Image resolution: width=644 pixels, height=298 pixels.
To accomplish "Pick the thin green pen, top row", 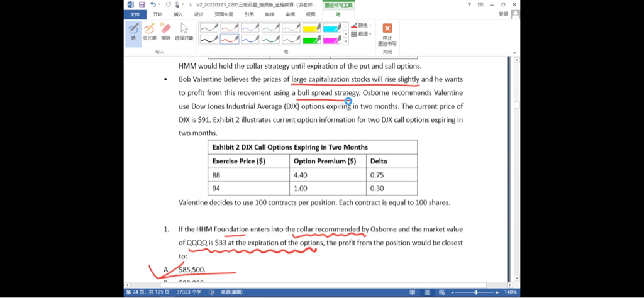I will tap(271, 28).
